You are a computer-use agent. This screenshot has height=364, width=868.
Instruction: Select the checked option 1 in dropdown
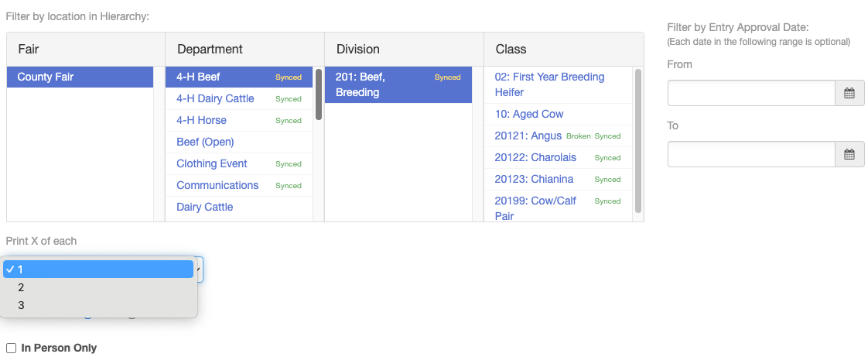pos(98,270)
